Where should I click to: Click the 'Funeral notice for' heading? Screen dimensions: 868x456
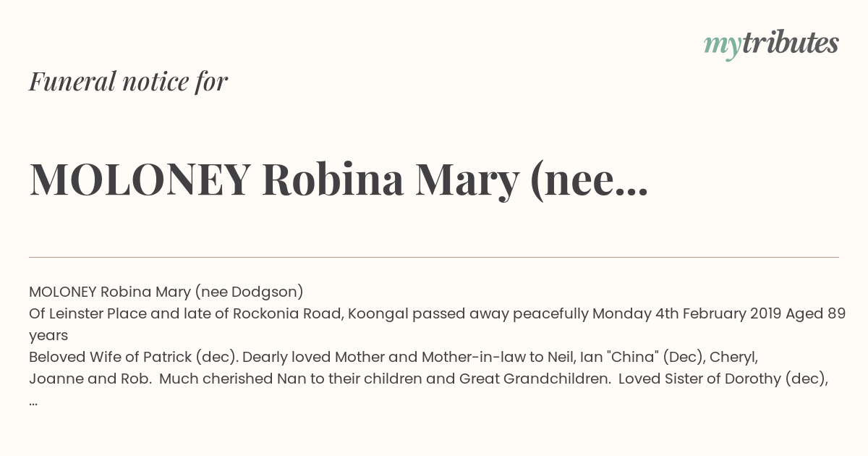(x=128, y=81)
